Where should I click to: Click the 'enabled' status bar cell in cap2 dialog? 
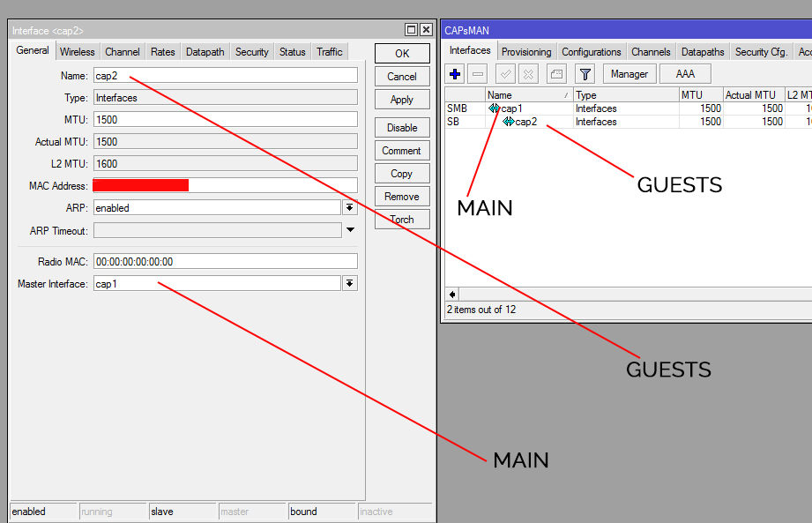(43, 512)
